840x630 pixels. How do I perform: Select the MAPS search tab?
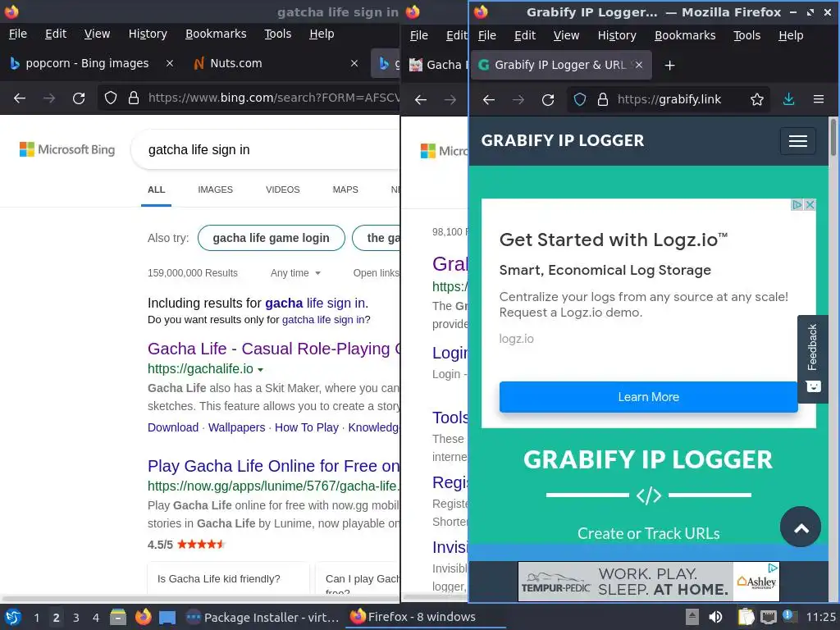pos(345,189)
